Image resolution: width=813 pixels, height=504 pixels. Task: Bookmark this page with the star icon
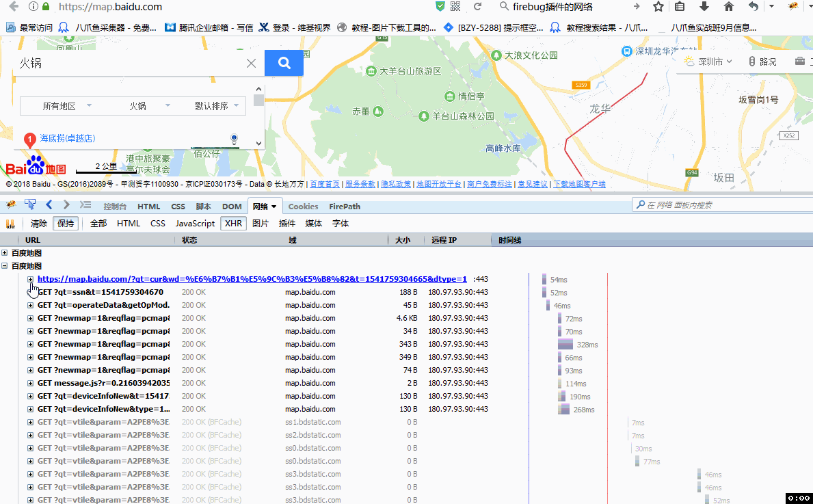coord(658,7)
